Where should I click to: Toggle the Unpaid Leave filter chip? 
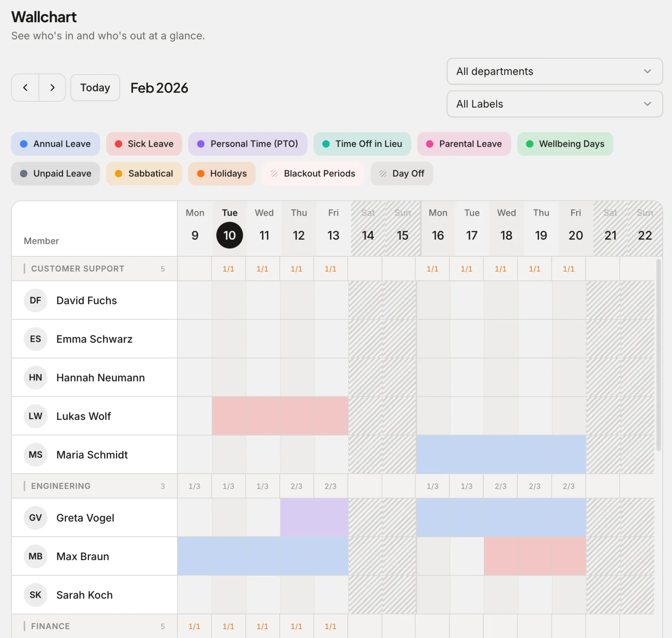tap(55, 174)
